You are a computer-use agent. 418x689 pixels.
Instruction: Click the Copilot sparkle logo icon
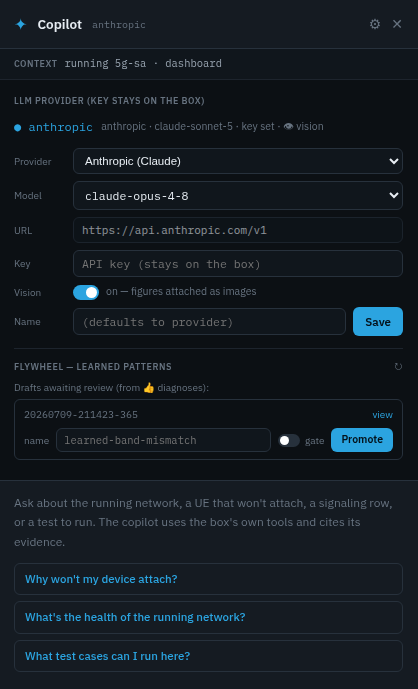(21, 25)
